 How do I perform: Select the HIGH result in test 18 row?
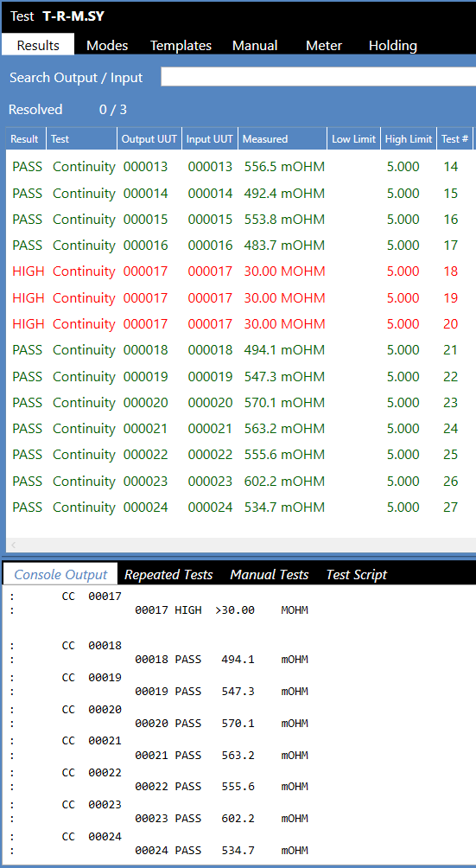tap(29, 271)
